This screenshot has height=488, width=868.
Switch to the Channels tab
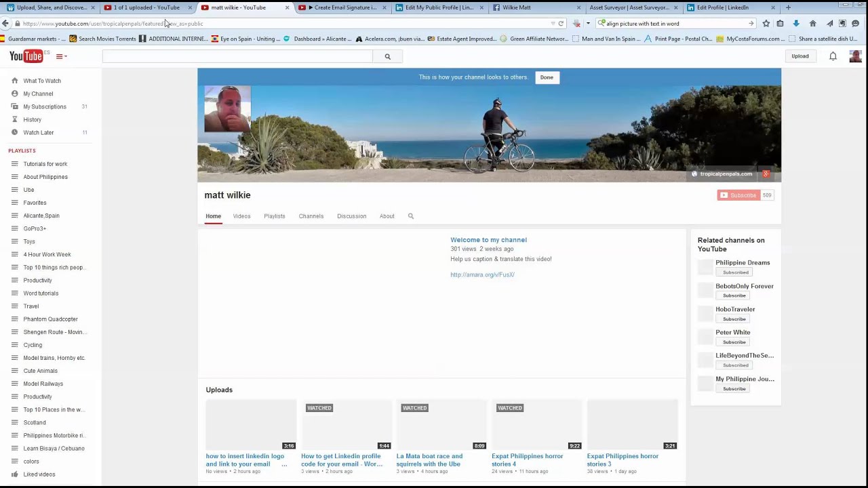coord(311,216)
